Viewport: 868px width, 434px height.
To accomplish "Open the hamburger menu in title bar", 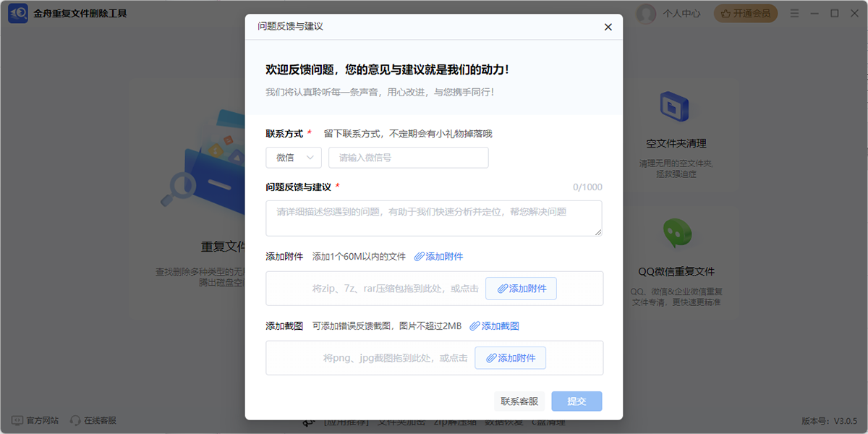I will tap(794, 13).
